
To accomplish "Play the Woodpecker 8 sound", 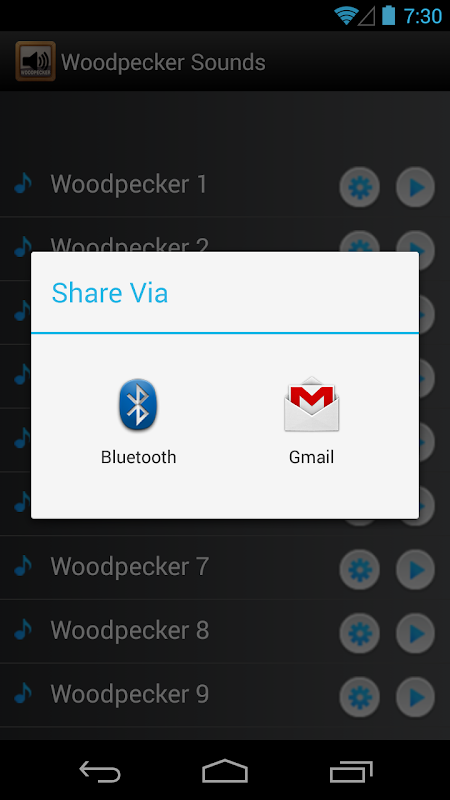I will coord(416,633).
